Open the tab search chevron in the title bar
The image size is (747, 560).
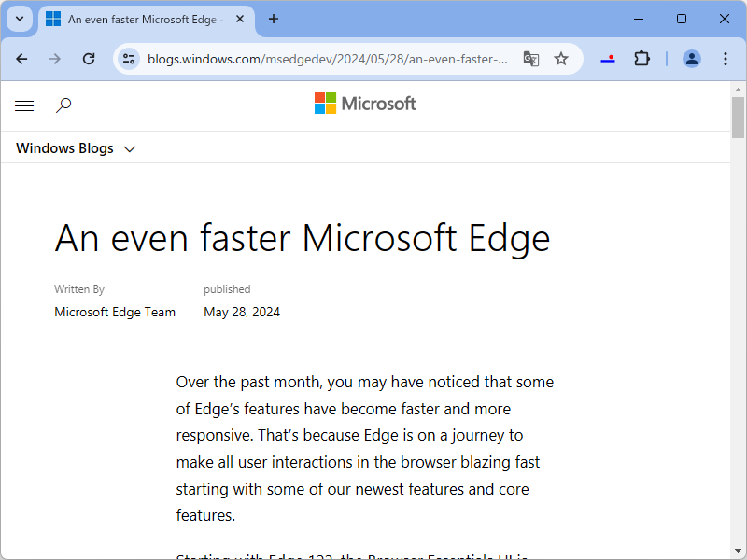coord(19,19)
